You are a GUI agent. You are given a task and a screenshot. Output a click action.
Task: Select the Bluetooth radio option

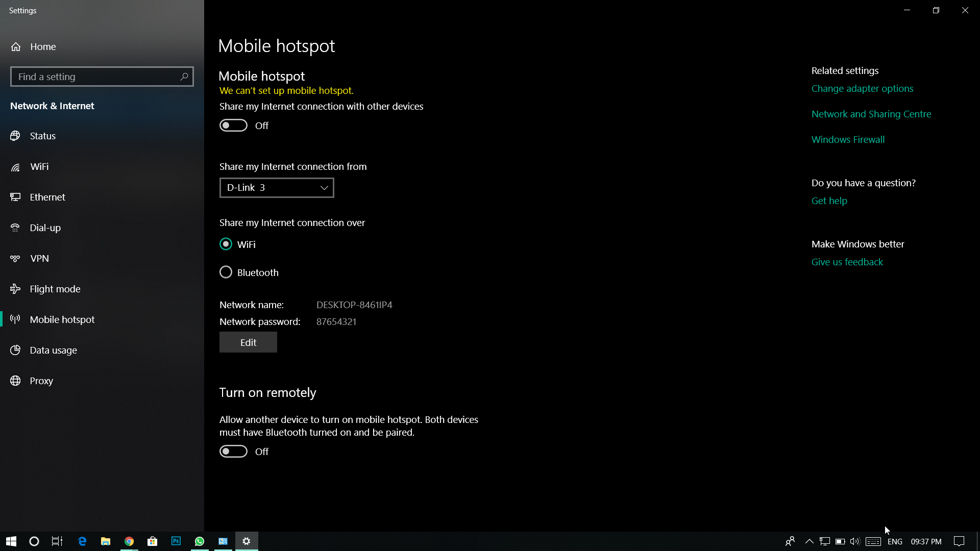(226, 272)
